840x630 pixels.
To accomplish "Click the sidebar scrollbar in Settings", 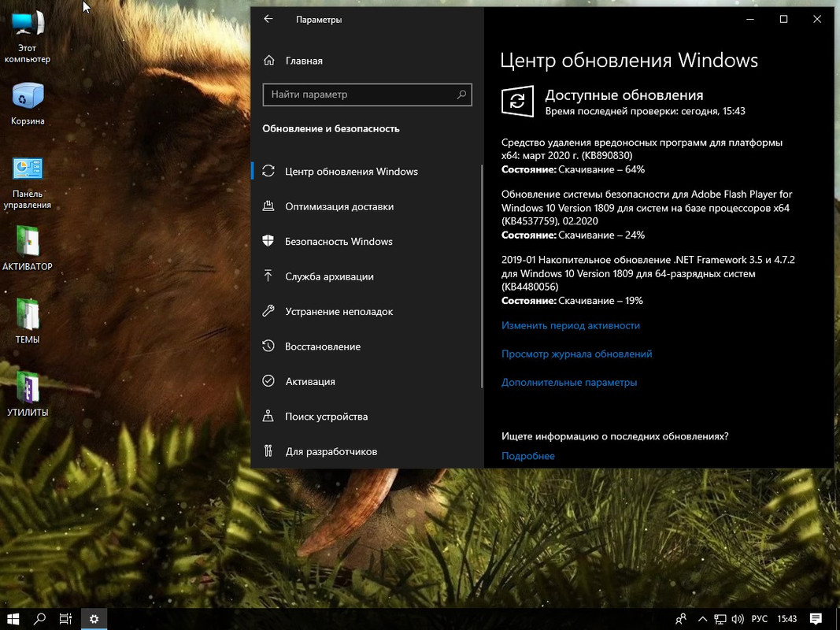I will click(x=482, y=276).
